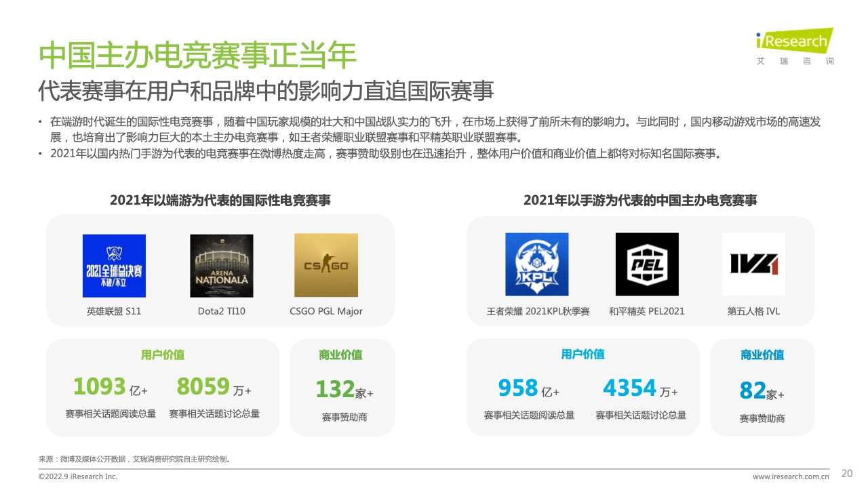The image size is (868, 488).
Task: Click the ©2022.9 iResearch Inc. footer
Action: coord(78,476)
